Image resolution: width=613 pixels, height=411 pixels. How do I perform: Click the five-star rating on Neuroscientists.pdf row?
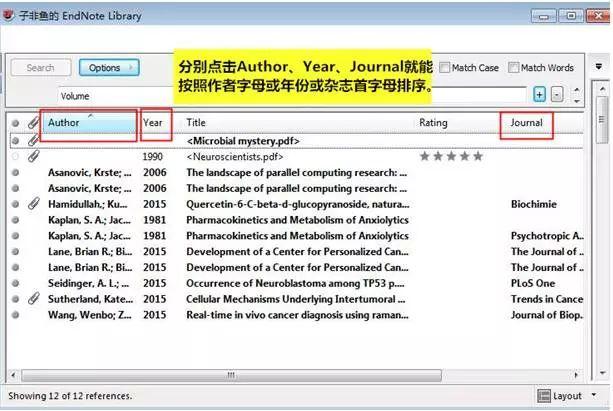point(451,156)
